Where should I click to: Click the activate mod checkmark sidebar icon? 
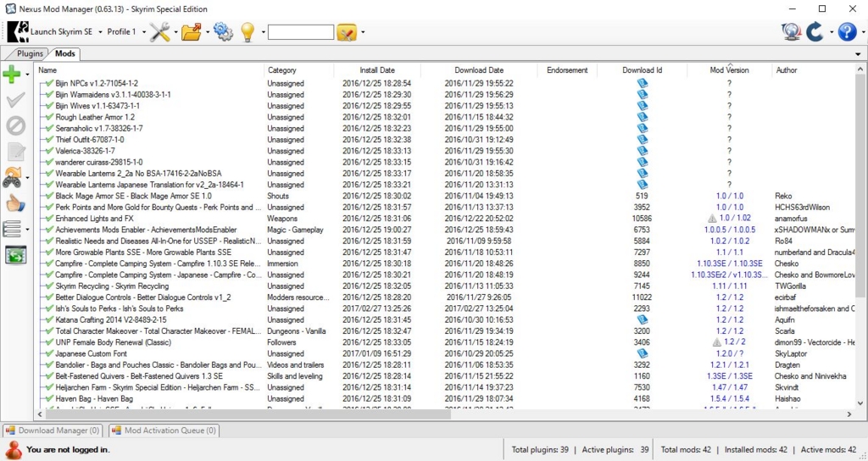[15, 100]
